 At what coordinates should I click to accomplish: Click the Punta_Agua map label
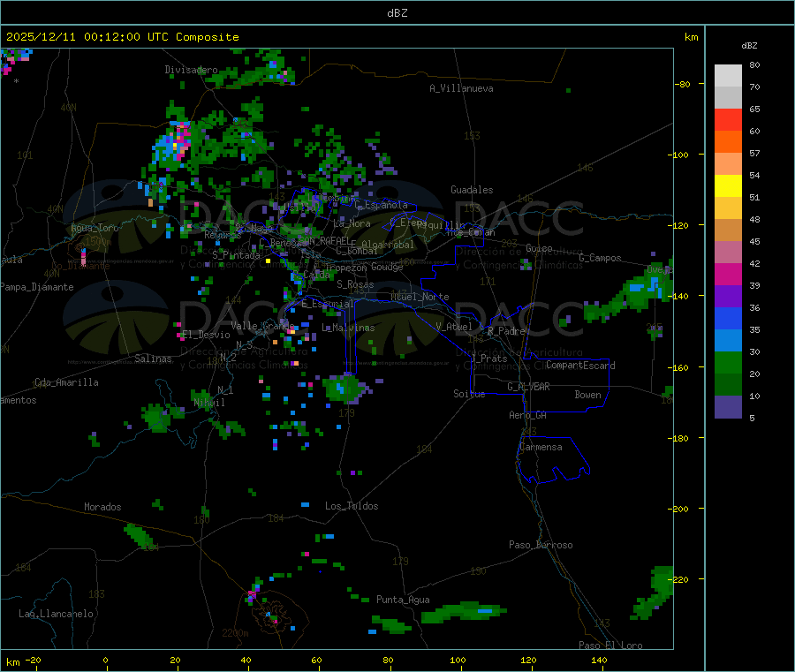[403, 600]
